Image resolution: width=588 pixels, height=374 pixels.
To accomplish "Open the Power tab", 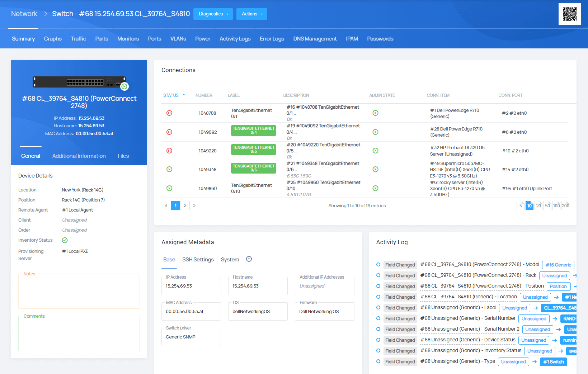I will [x=203, y=39].
